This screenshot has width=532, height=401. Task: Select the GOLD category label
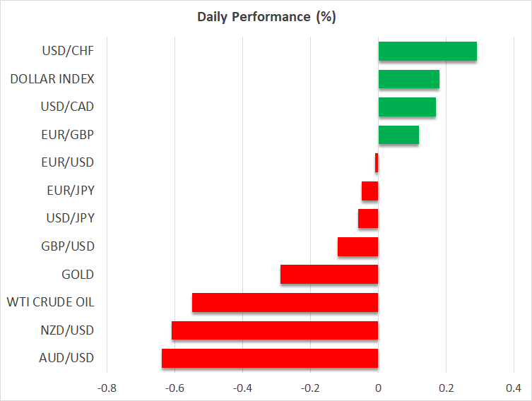click(78, 275)
